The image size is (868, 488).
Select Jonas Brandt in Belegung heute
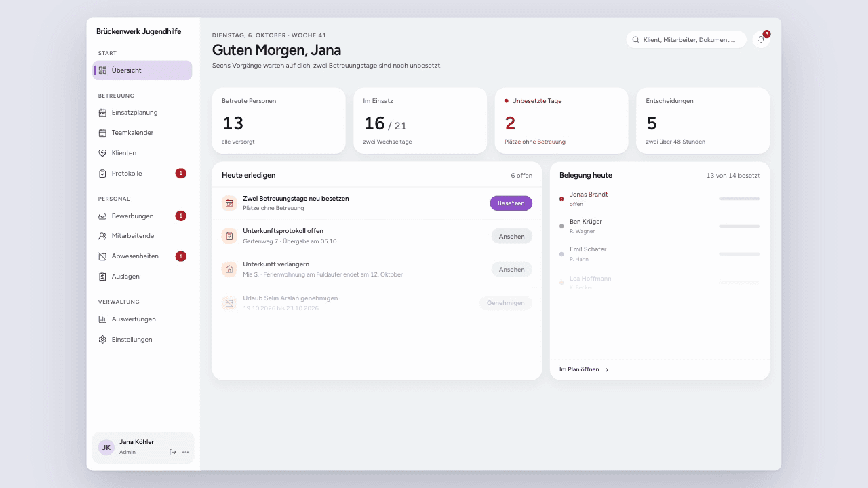coord(660,199)
